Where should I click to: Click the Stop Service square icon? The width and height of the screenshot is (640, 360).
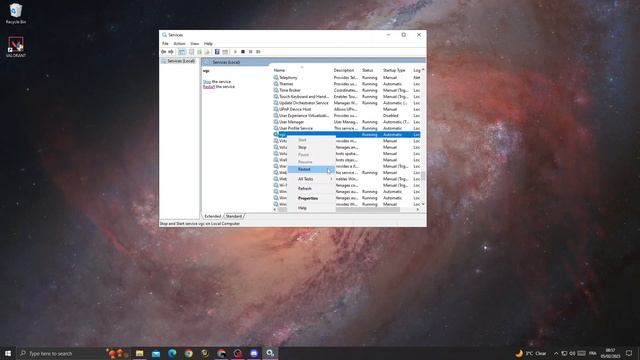tap(243, 52)
